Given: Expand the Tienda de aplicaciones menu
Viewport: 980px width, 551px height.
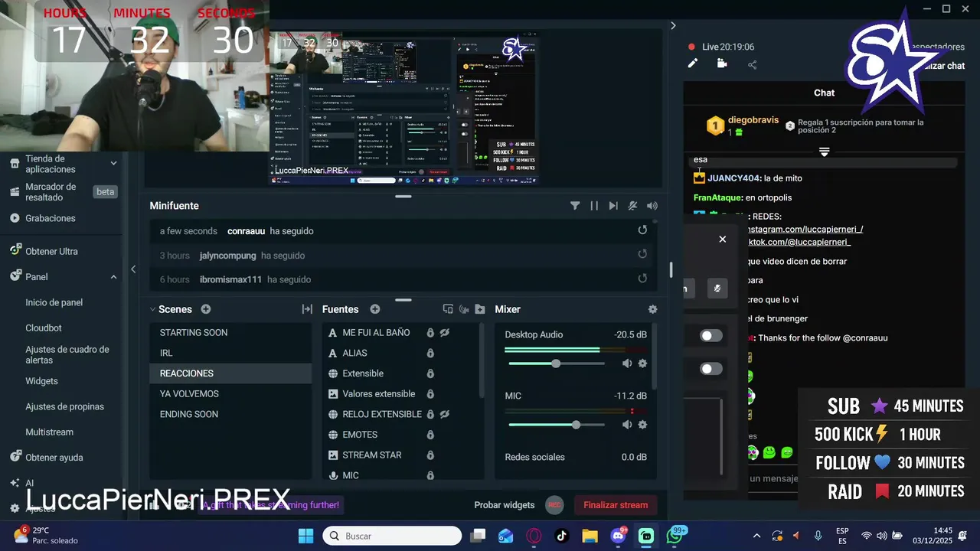Looking at the screenshot, I should pyautogui.click(x=113, y=163).
